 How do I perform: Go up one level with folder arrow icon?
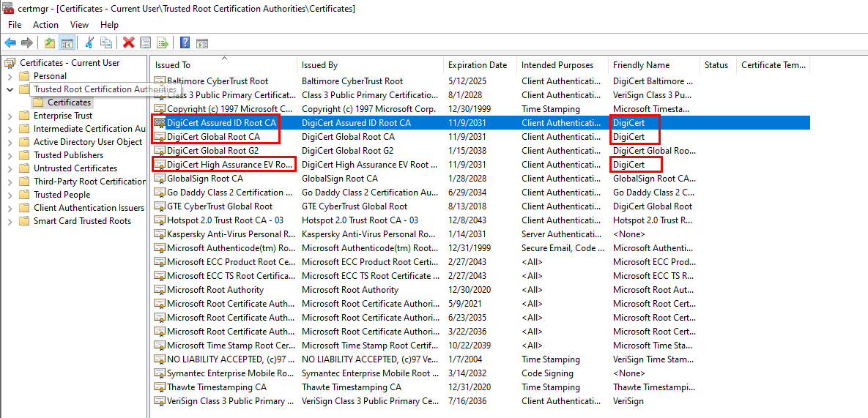(x=50, y=42)
